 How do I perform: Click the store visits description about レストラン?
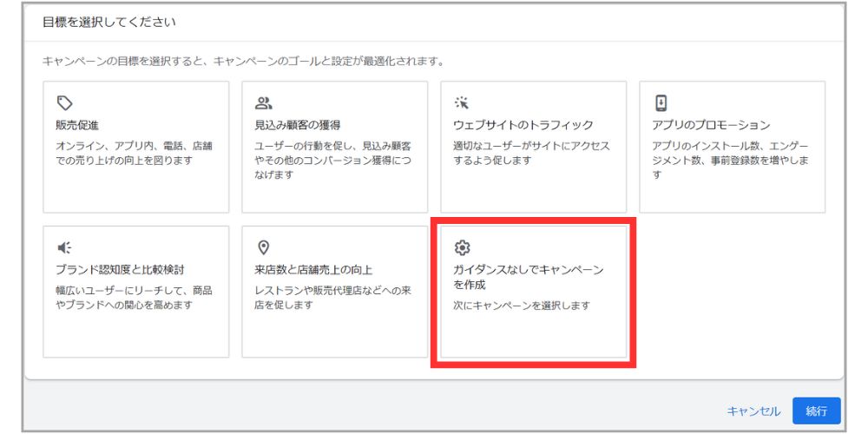tap(332, 298)
